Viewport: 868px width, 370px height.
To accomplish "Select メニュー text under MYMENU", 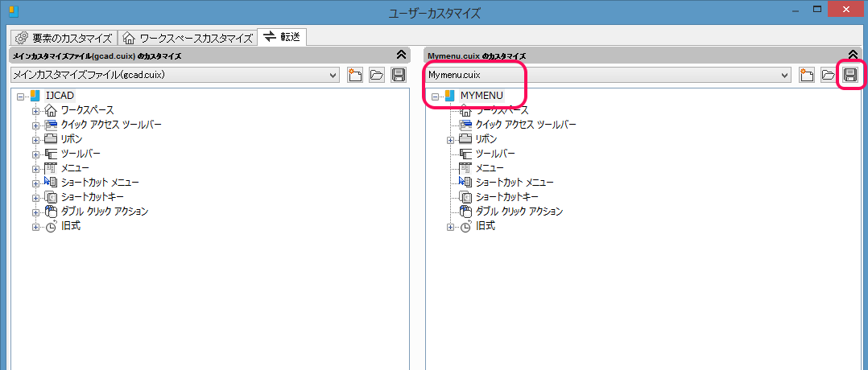I will pos(489,168).
